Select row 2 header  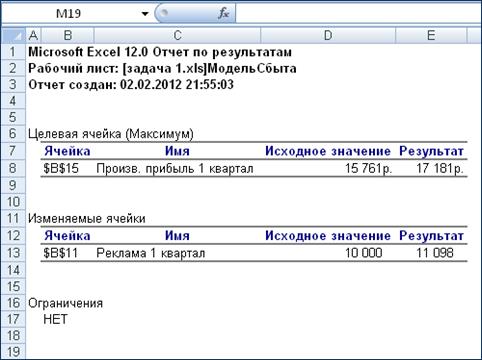coord(13,68)
